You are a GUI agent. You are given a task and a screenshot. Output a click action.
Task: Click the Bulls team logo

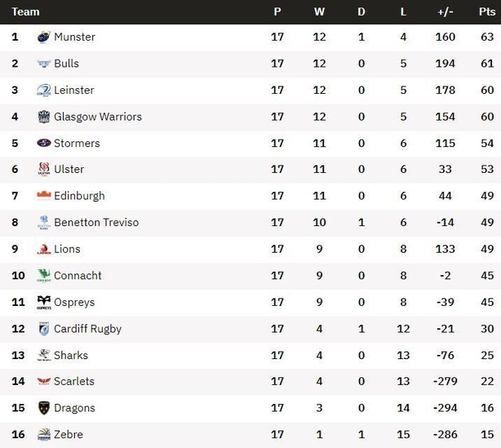(x=44, y=64)
